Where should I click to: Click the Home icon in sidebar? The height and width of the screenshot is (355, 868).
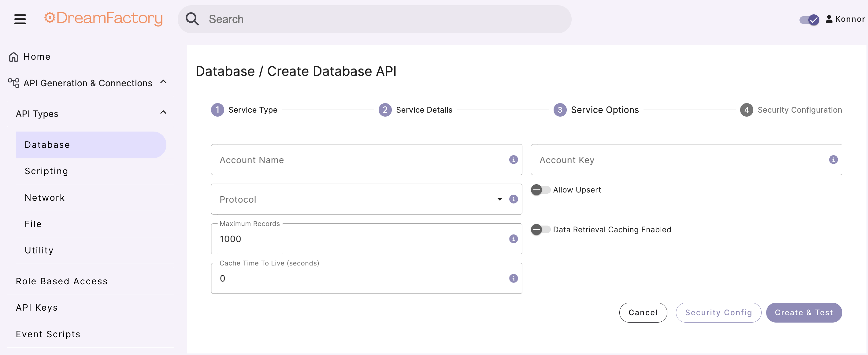coord(13,57)
